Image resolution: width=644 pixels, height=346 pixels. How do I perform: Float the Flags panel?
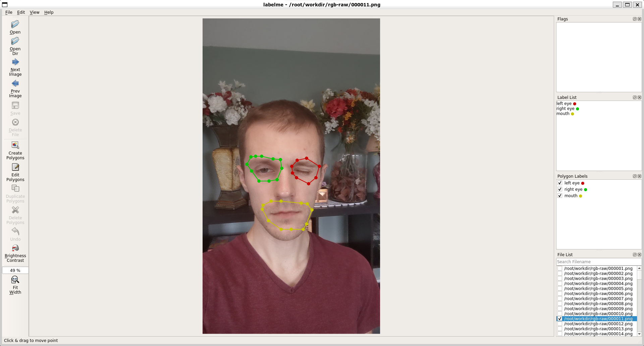click(x=635, y=19)
